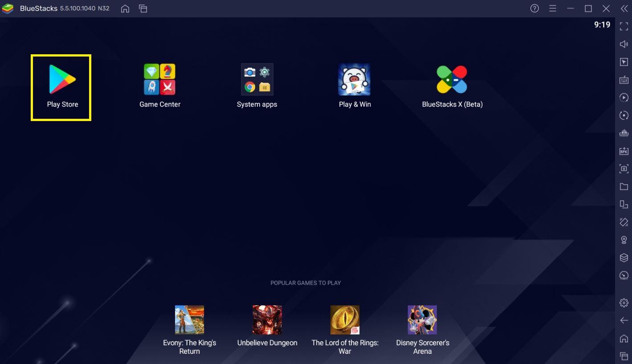This screenshot has height=364, width=632.
Task: Check performance with the FPS meter icon
Action: [x=624, y=275]
